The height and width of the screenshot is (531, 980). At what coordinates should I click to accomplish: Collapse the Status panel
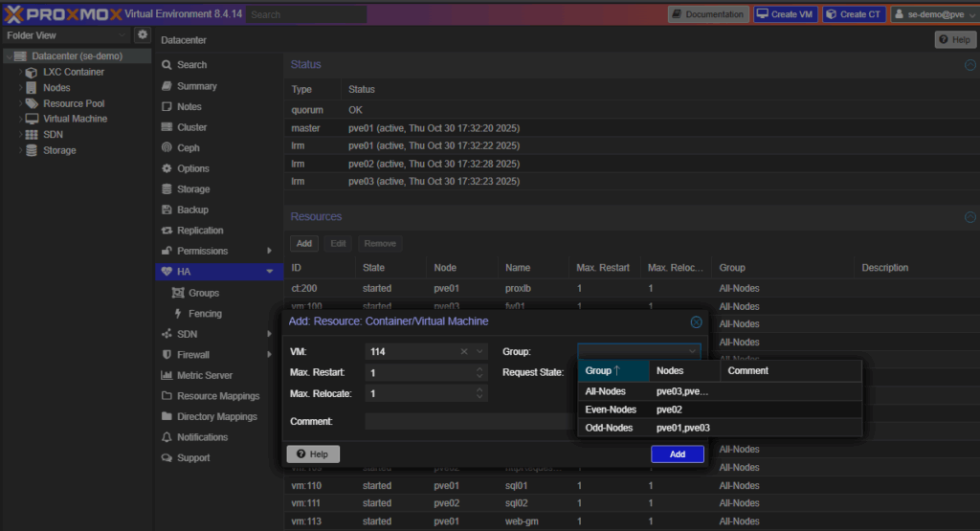[970, 65]
